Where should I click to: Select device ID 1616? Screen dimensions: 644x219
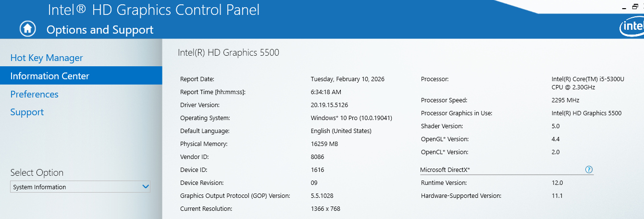(318, 170)
